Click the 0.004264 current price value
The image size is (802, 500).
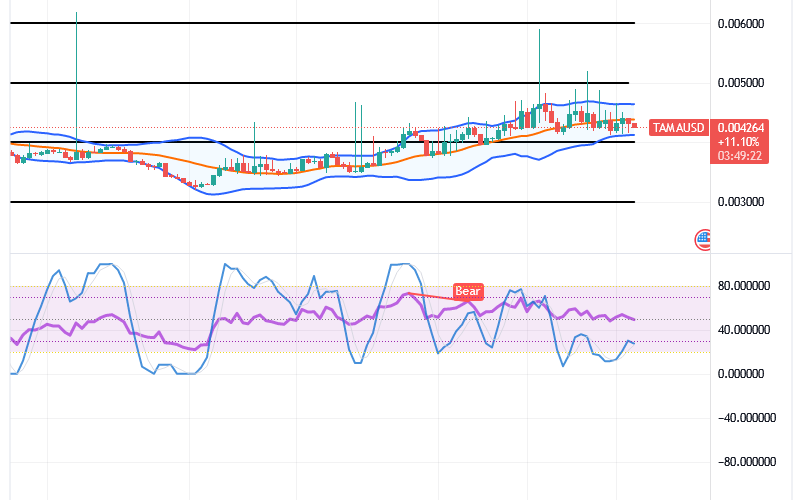tap(741, 127)
